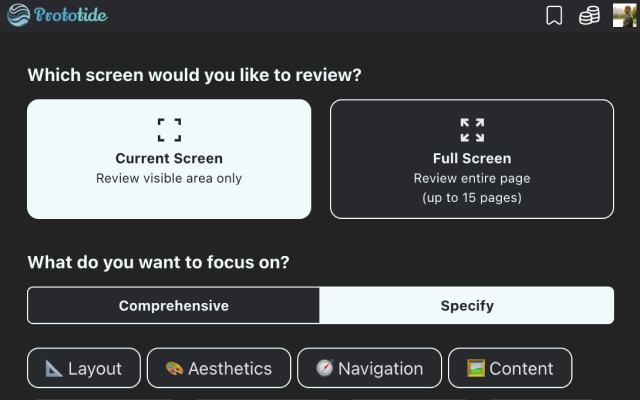Toggle the Aesthetics focus chip
The height and width of the screenshot is (400, 640).
click(x=219, y=368)
